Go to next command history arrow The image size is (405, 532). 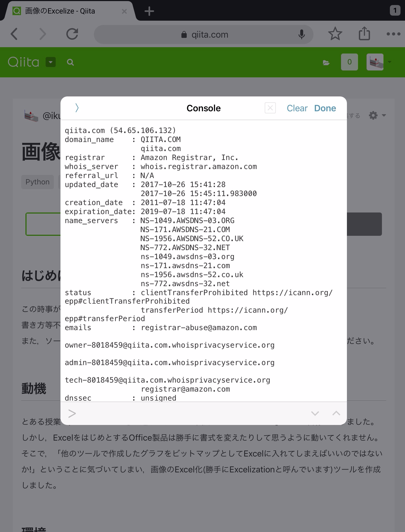pyautogui.click(x=315, y=413)
